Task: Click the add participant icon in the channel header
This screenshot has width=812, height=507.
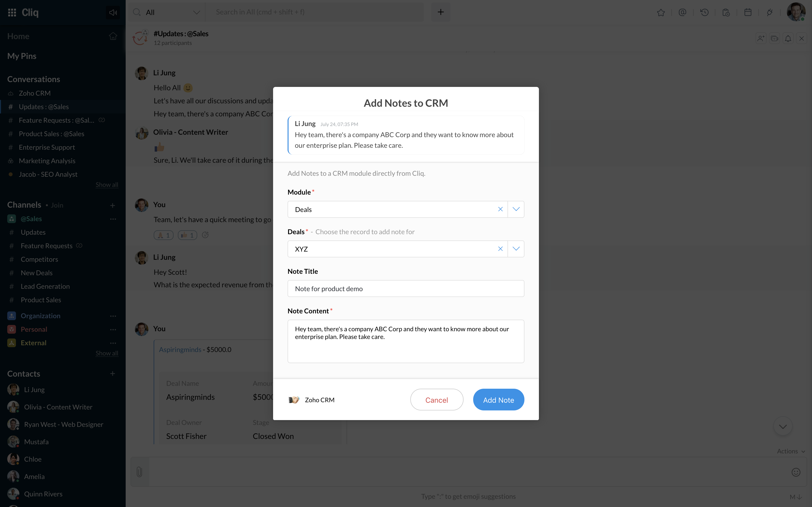Action: pyautogui.click(x=761, y=39)
